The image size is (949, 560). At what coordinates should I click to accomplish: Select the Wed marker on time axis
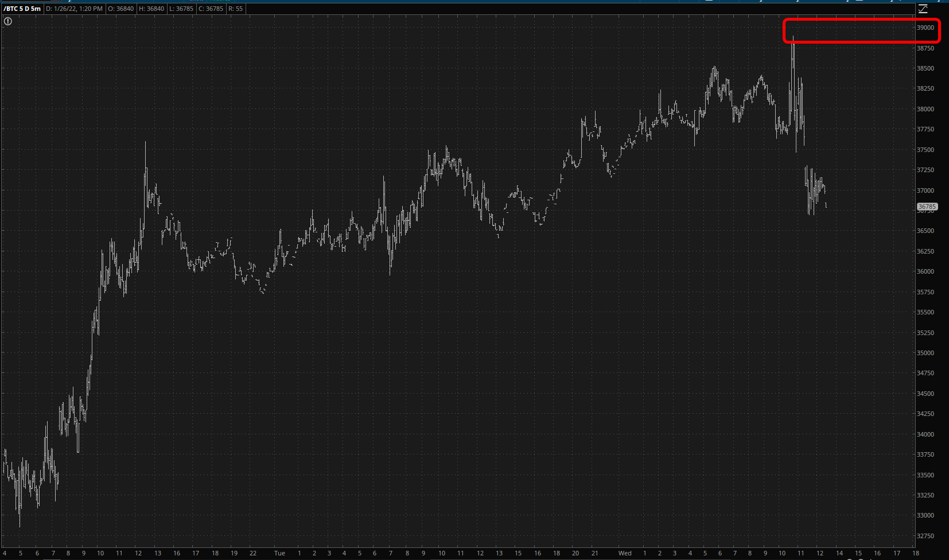click(x=625, y=553)
